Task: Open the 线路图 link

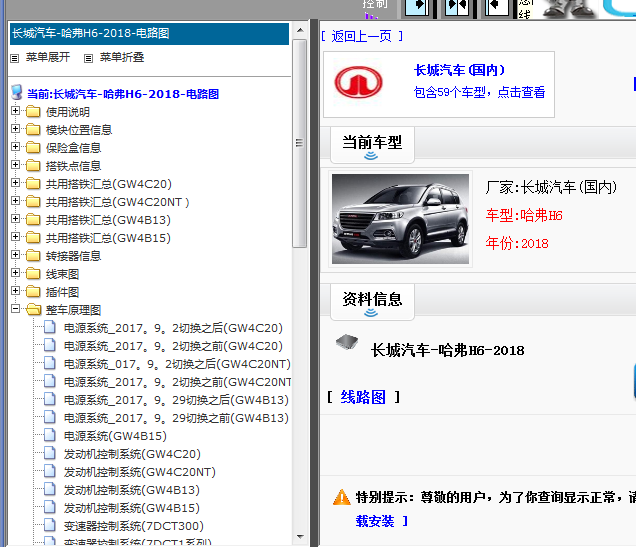Action: click(x=363, y=397)
